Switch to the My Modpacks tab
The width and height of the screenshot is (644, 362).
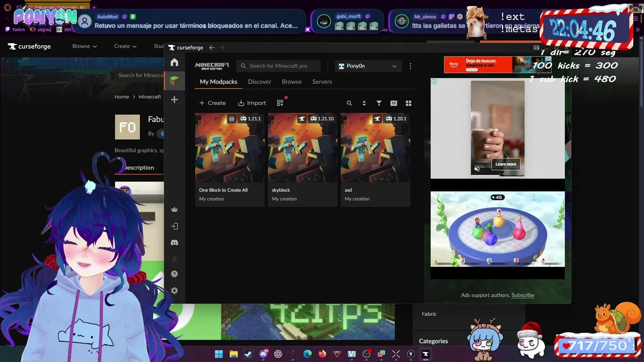pyautogui.click(x=218, y=81)
